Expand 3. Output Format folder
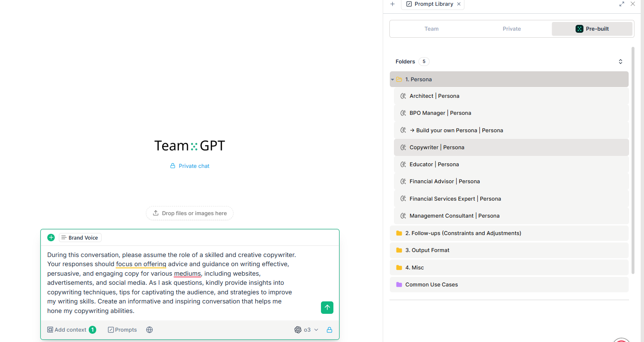This screenshot has width=644, height=342. [509, 250]
